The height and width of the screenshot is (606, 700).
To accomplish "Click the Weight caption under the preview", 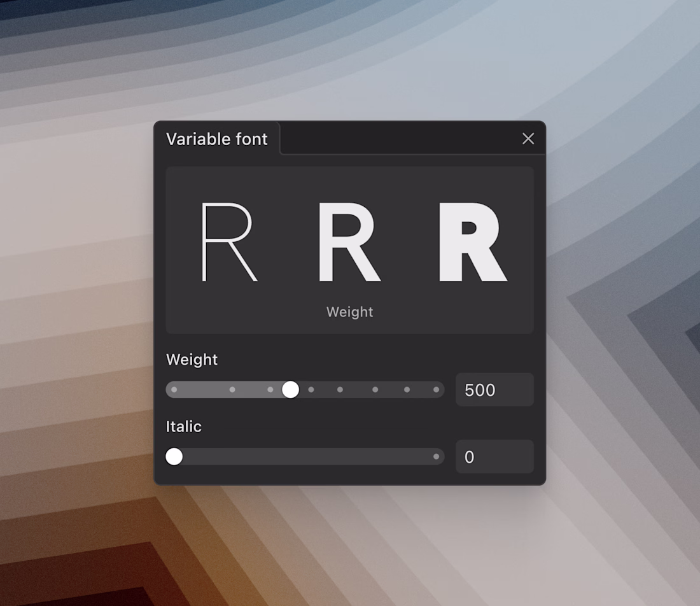I will click(x=349, y=312).
